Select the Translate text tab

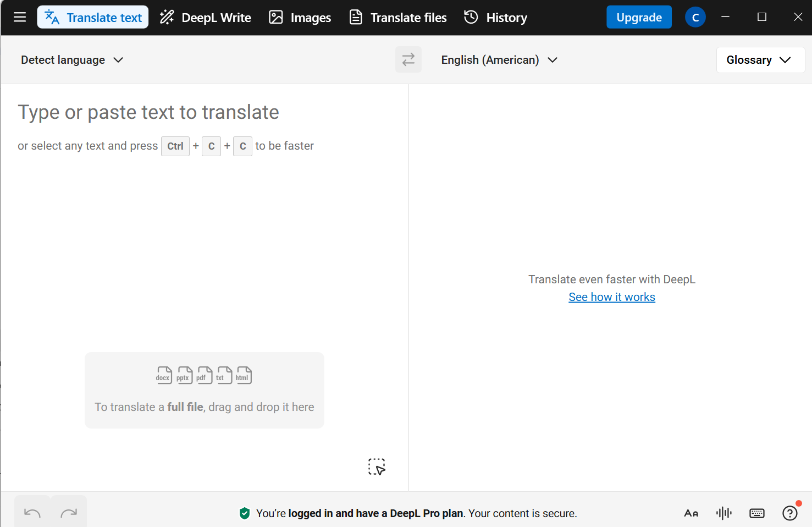(93, 17)
